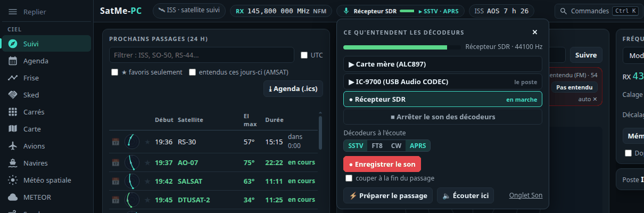Click Préparer le passage
This screenshot has height=213, width=644.
387,195
